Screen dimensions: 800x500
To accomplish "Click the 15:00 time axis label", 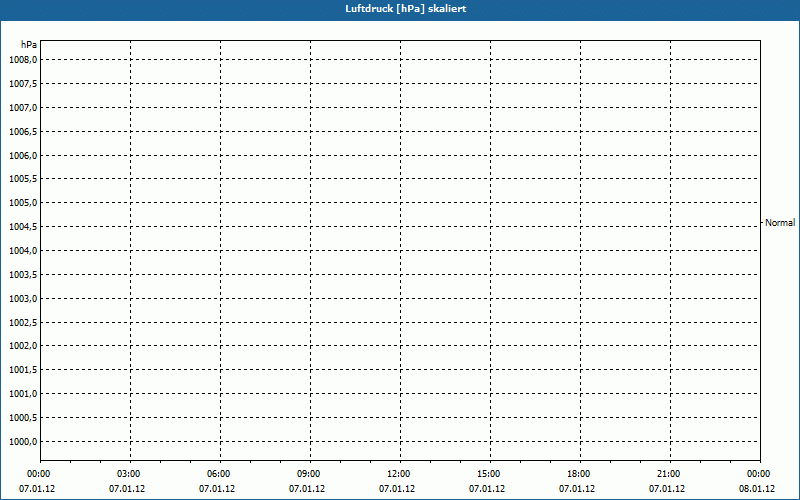I will click(489, 474).
